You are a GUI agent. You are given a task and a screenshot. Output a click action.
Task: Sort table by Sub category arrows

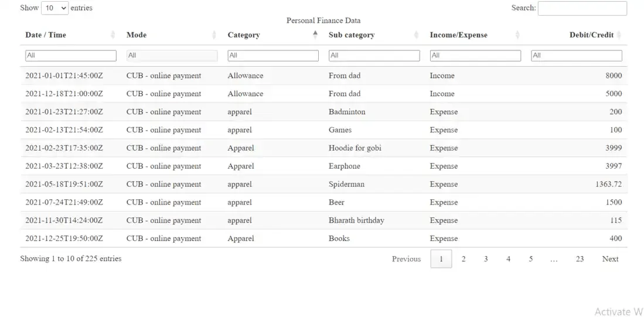coord(416,35)
